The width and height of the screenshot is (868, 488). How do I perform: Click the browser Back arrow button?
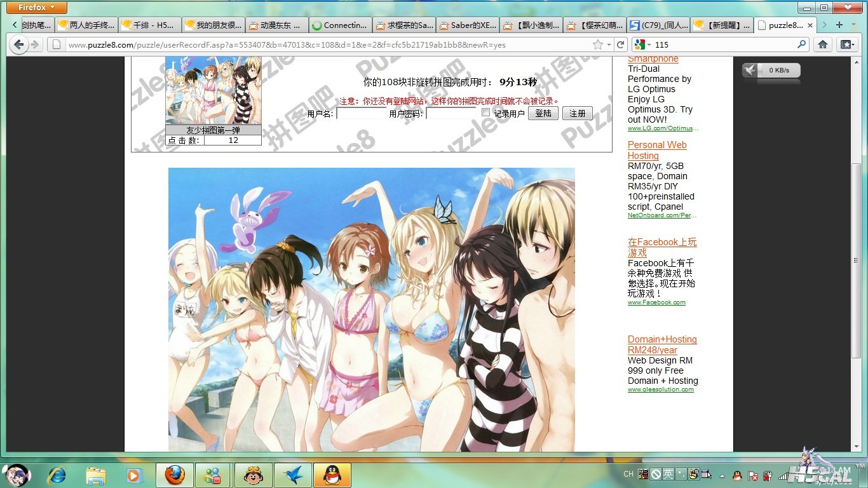pyautogui.click(x=18, y=44)
